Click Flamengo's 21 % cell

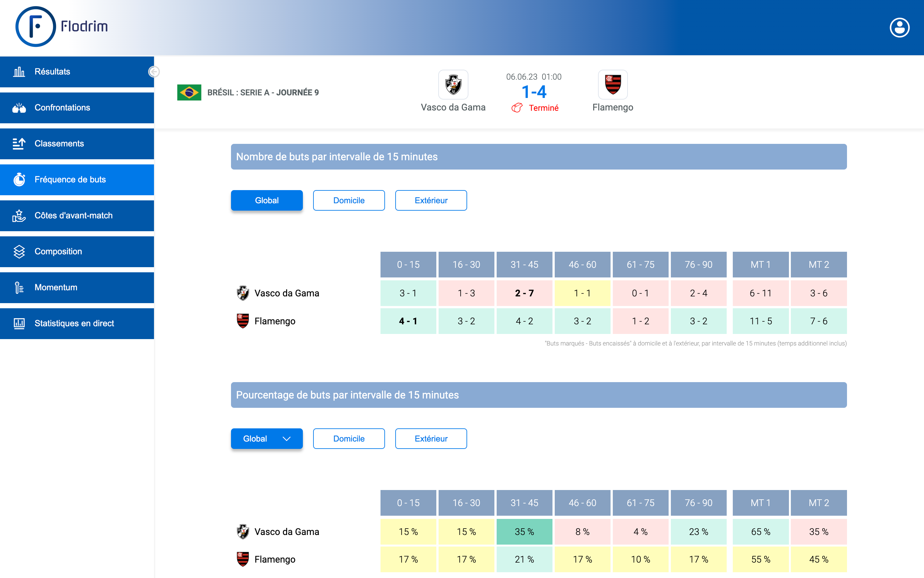(524, 559)
